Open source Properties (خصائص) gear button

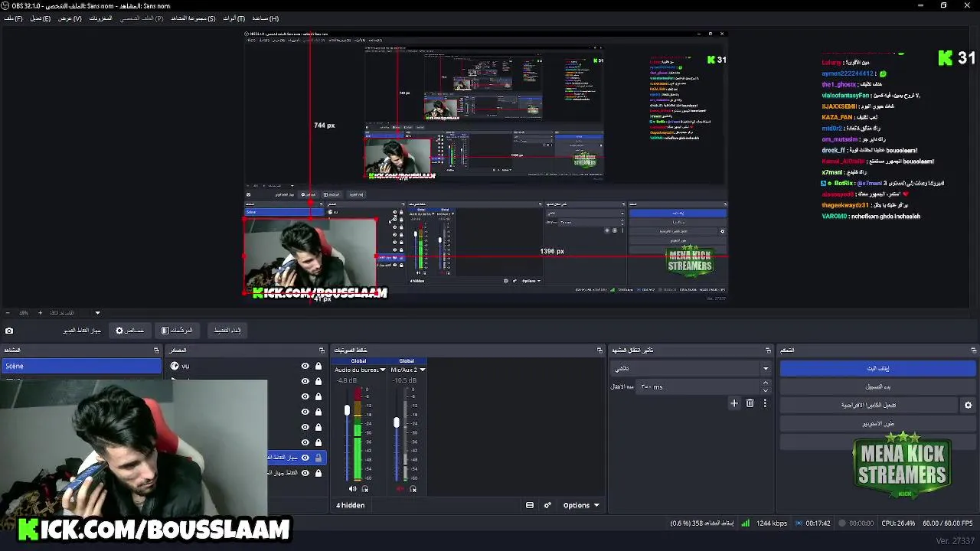(129, 331)
